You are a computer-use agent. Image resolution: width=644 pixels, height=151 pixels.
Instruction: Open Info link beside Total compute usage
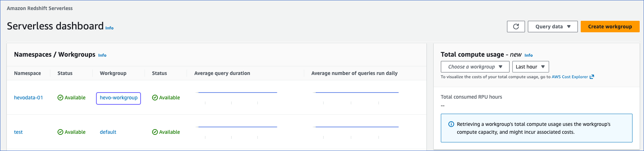tap(528, 55)
